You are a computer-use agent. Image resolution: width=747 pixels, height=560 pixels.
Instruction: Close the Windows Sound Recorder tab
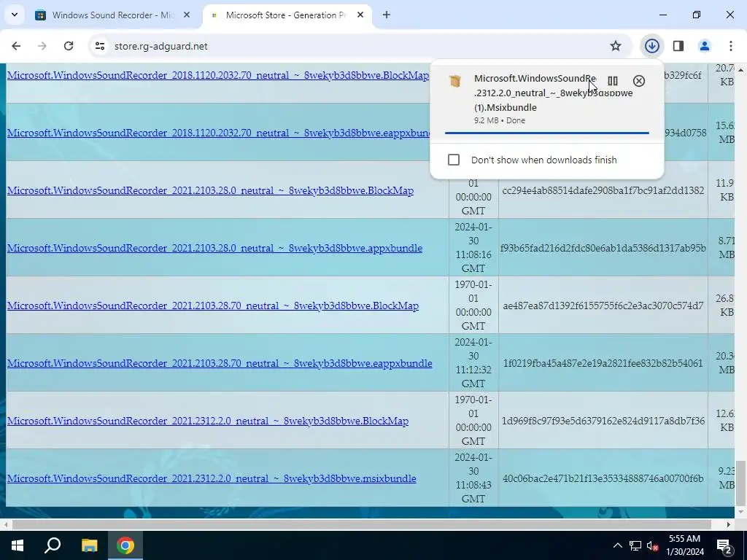point(187,15)
